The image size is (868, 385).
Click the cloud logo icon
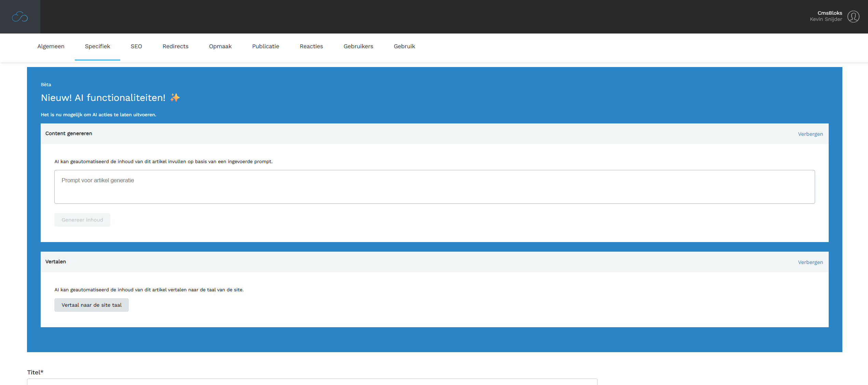coord(20,17)
